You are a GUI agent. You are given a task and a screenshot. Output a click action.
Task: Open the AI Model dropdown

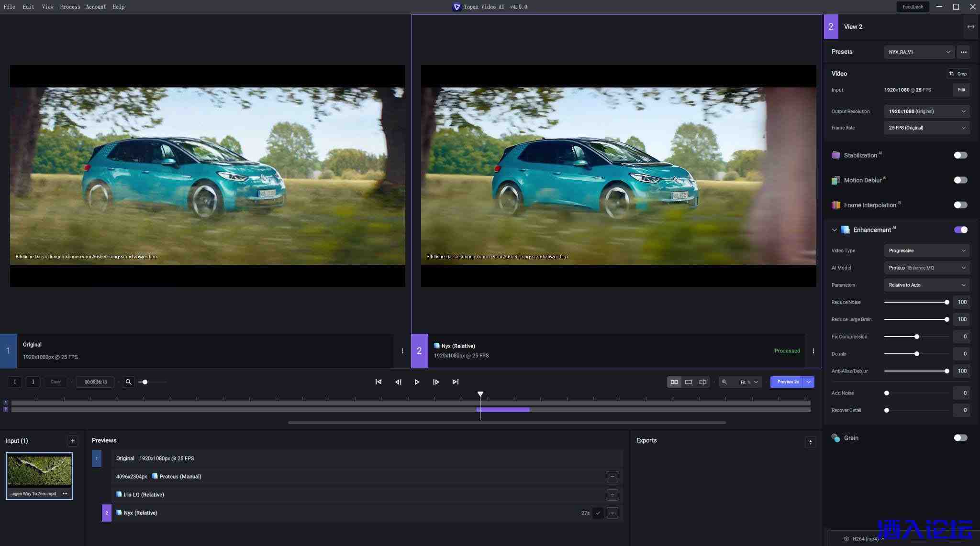pyautogui.click(x=926, y=268)
